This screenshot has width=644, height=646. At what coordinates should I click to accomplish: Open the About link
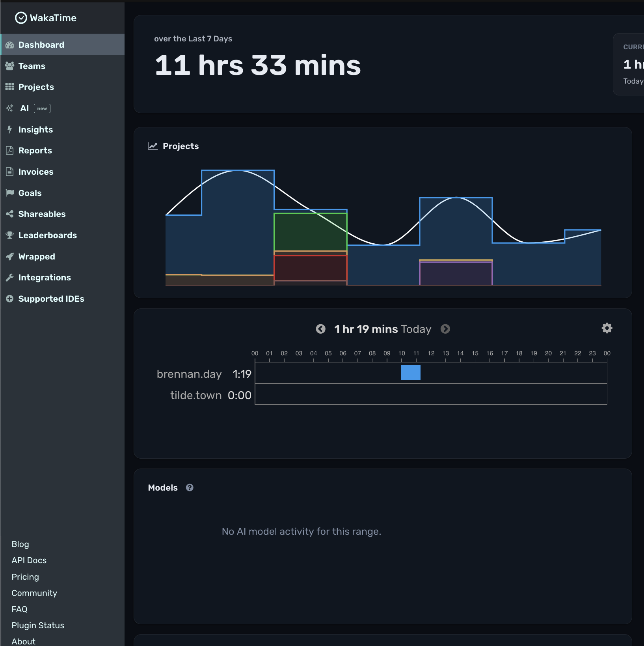tap(24, 641)
